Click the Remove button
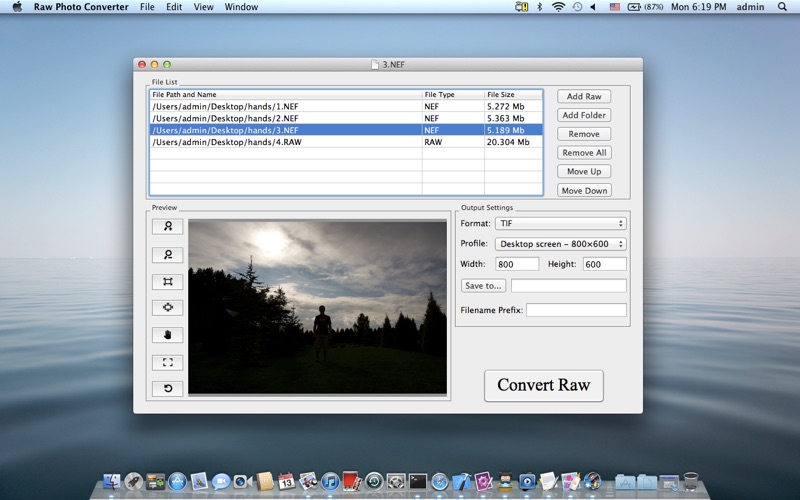The image size is (800, 500). [584, 134]
